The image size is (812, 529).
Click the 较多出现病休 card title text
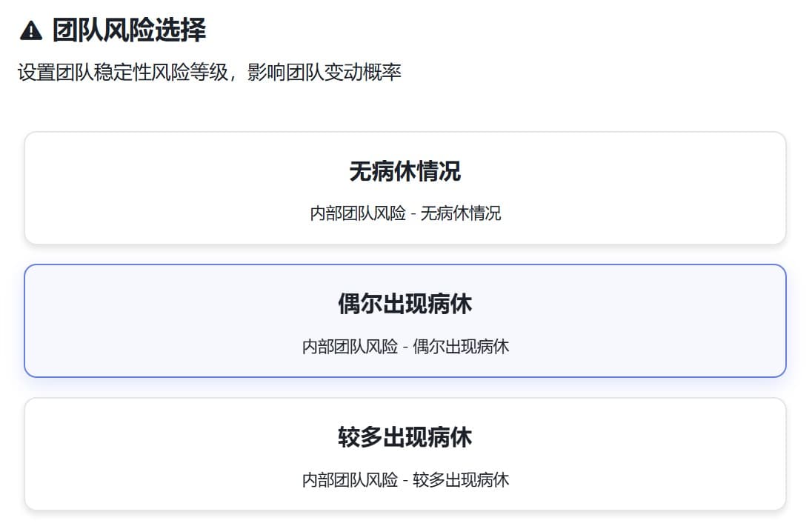click(x=406, y=436)
